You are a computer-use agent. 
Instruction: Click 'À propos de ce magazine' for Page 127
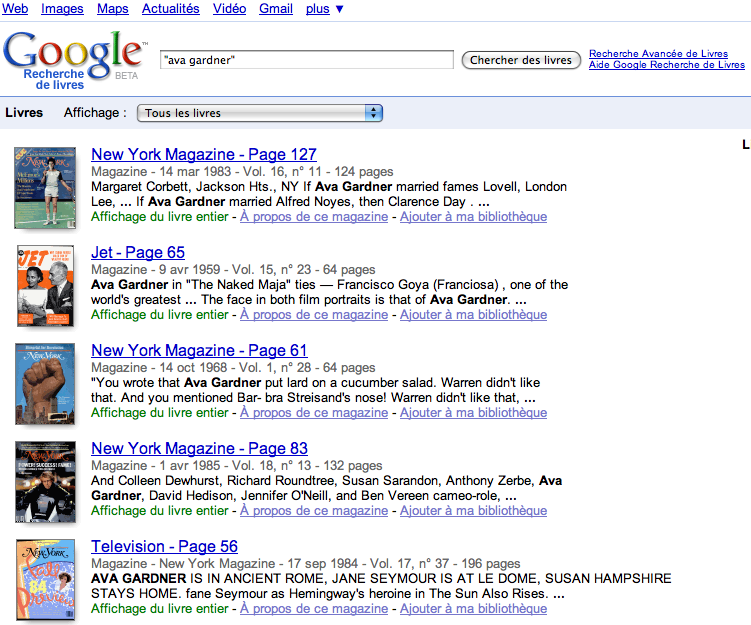coord(314,216)
